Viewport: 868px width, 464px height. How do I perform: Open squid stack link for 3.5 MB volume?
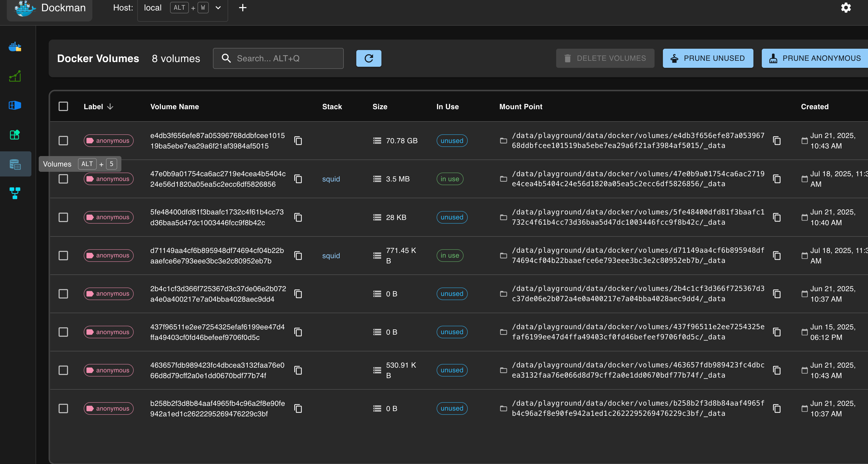331,179
